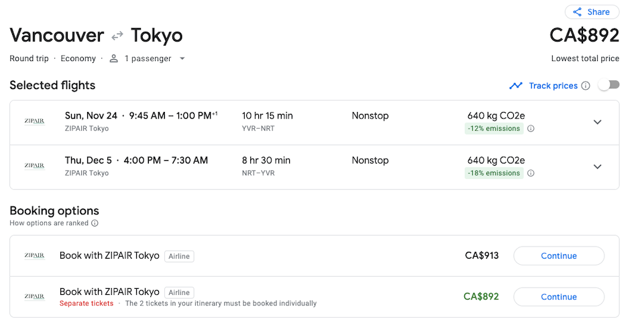Open info icon next to -12% emissions

click(531, 129)
